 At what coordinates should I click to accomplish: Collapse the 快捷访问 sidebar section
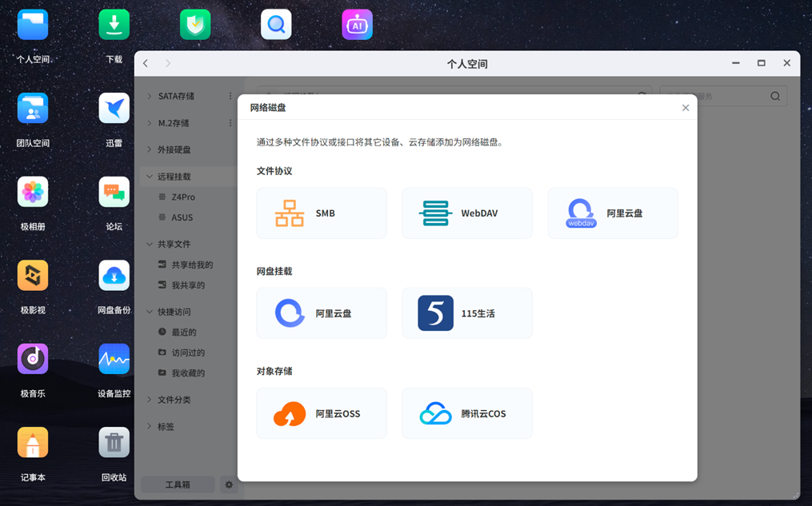coord(149,312)
